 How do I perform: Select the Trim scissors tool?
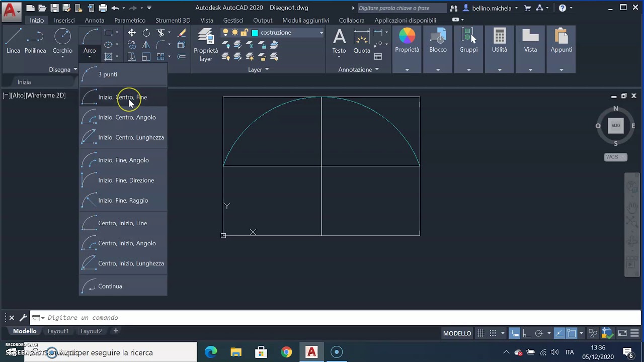click(160, 33)
